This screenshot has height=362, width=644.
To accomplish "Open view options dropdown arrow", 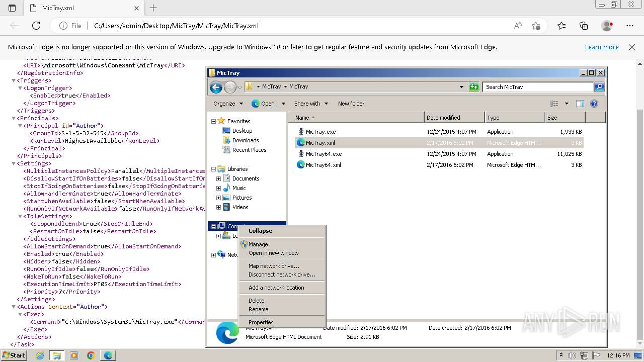I will [x=567, y=104].
